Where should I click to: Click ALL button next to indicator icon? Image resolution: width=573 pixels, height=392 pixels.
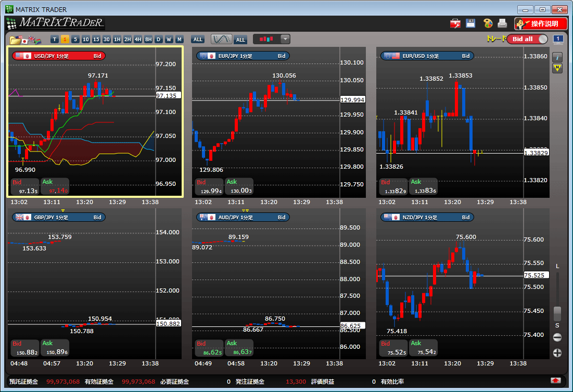click(x=240, y=40)
